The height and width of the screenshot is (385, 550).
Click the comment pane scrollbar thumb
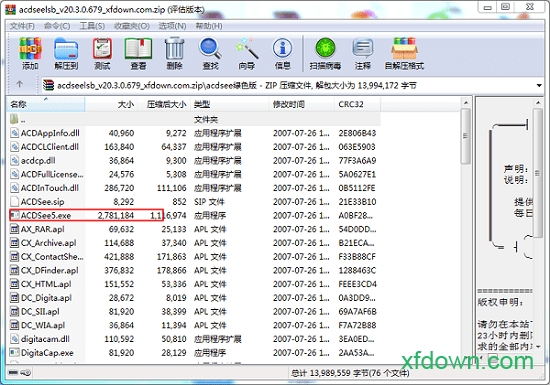(x=538, y=173)
